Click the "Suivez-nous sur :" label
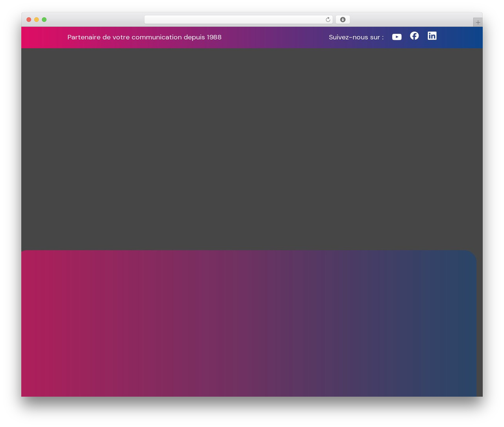 pos(356,37)
